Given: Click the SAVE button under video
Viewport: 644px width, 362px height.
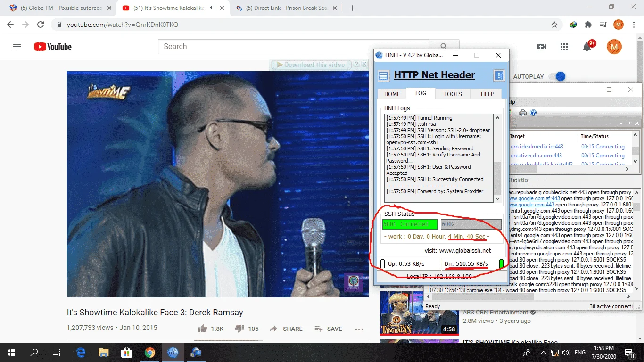Looking at the screenshot, I should click(x=328, y=329).
